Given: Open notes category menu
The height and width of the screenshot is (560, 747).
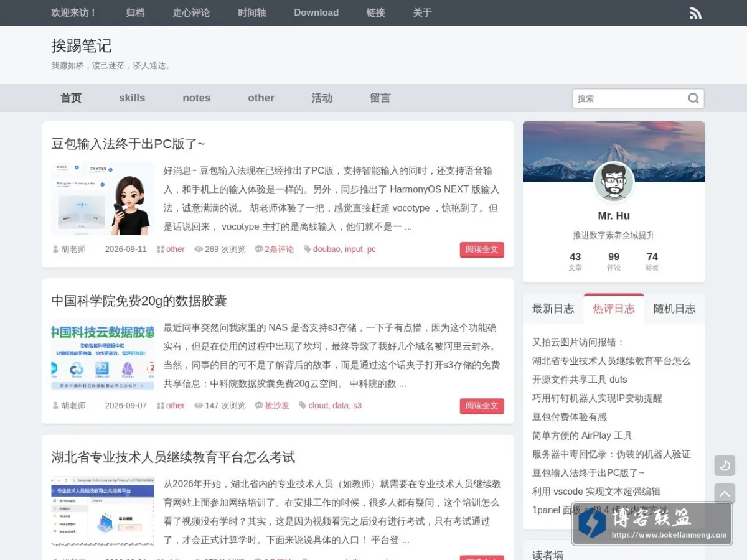Looking at the screenshot, I should pyautogui.click(x=197, y=98).
